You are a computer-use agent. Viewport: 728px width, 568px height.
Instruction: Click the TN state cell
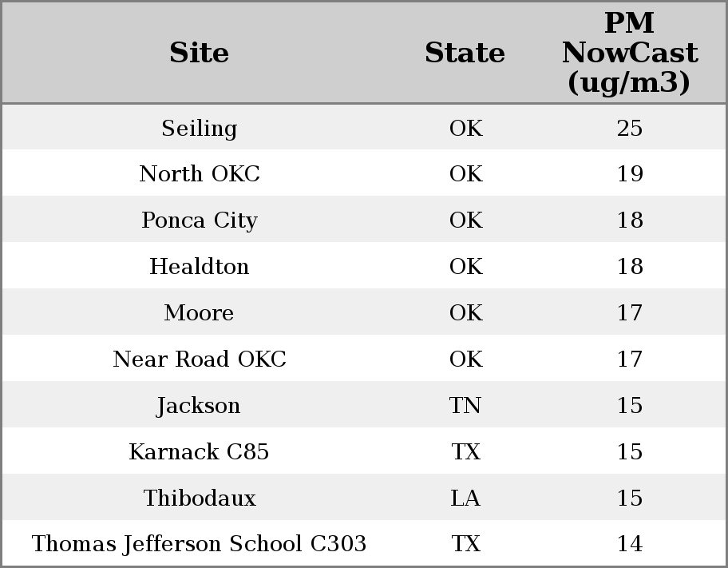click(x=465, y=406)
